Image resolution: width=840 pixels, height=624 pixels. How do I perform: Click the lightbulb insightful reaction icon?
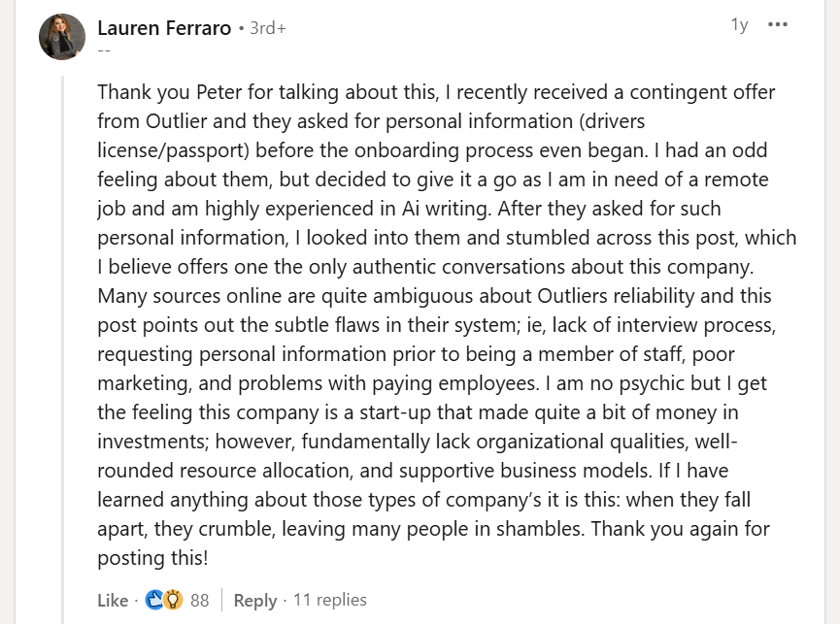(173, 601)
